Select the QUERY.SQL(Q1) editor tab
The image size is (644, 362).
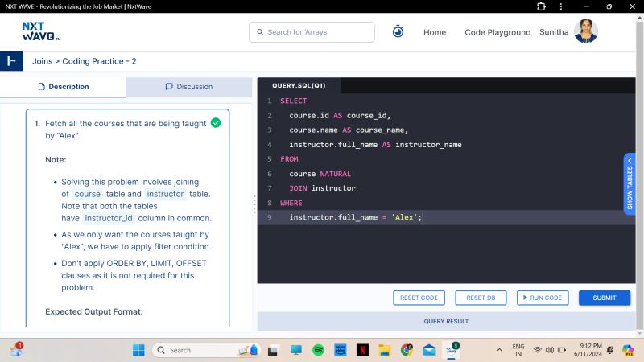pyautogui.click(x=299, y=85)
